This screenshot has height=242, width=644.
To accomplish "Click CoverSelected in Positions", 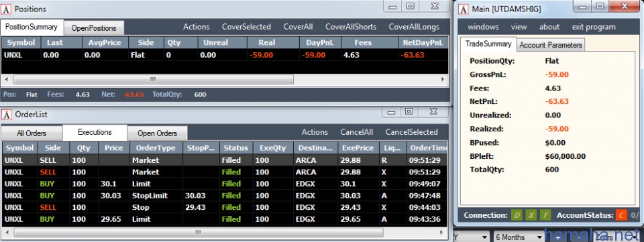I will (246, 27).
